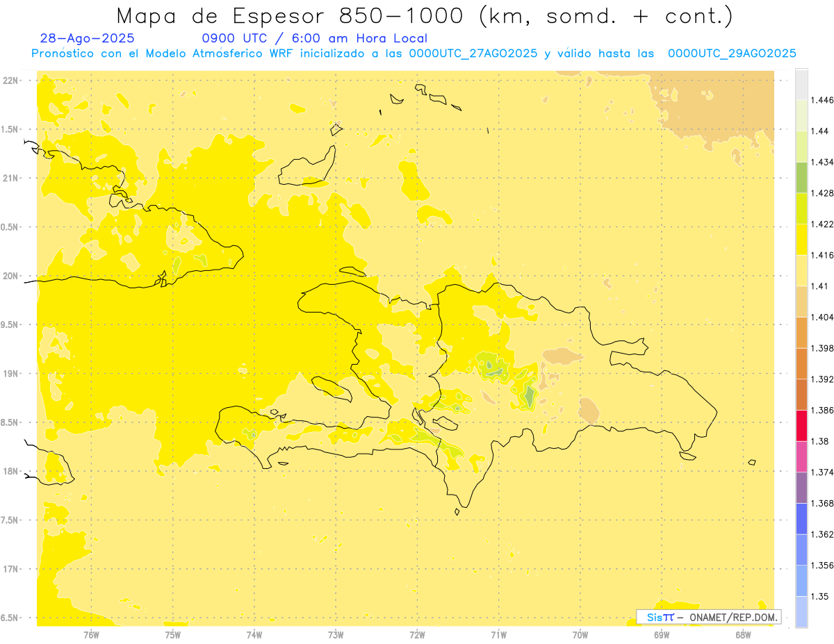Click the legend value 1.404
This screenshot has height=644, width=834.
click(x=821, y=317)
